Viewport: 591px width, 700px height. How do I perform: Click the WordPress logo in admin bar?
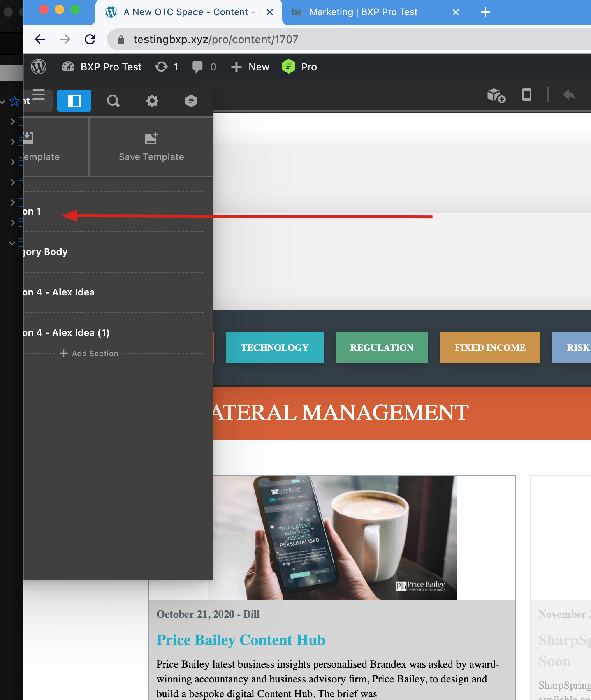[x=39, y=67]
